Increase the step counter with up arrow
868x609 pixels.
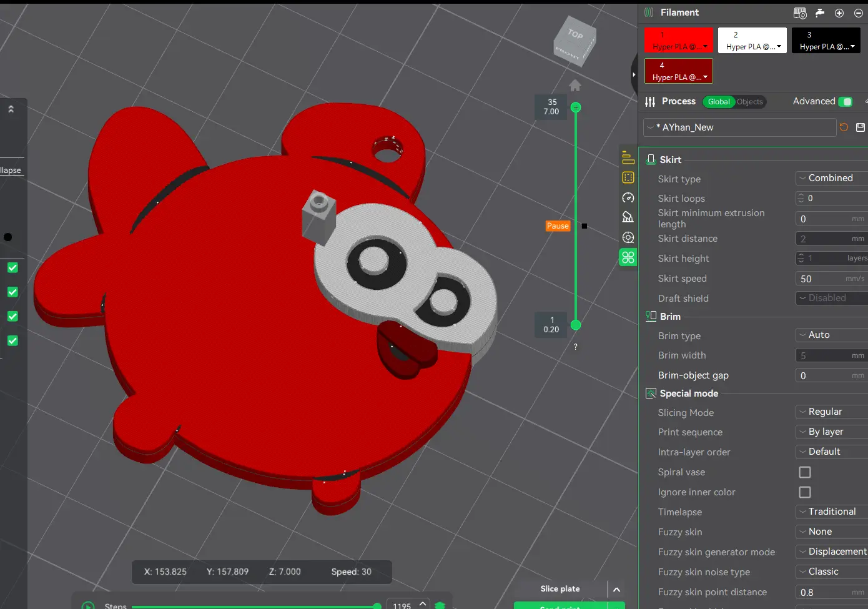pos(423,603)
